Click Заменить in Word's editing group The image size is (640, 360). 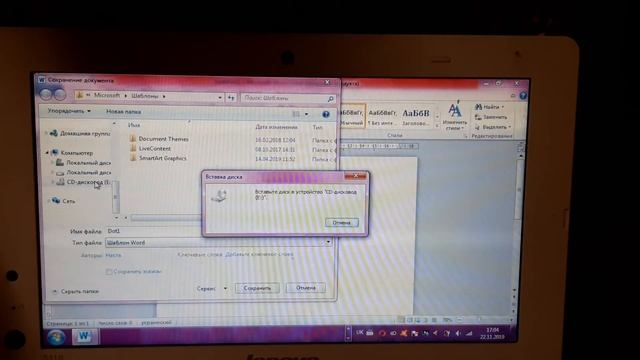[x=491, y=117]
